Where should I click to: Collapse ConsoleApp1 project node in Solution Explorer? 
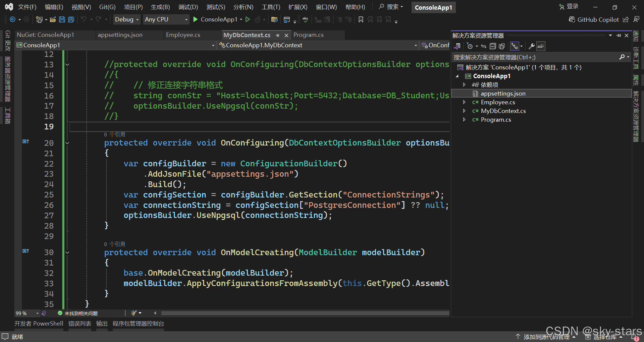pos(457,76)
